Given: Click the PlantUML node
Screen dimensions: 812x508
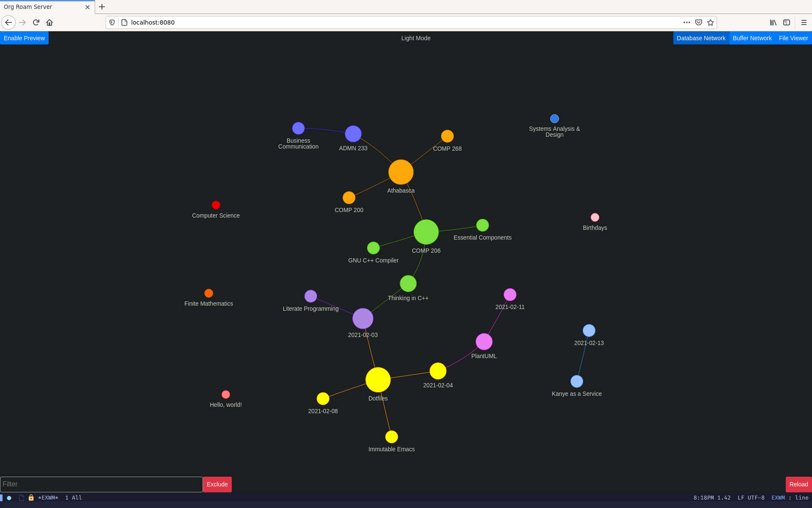Looking at the screenshot, I should point(485,342).
